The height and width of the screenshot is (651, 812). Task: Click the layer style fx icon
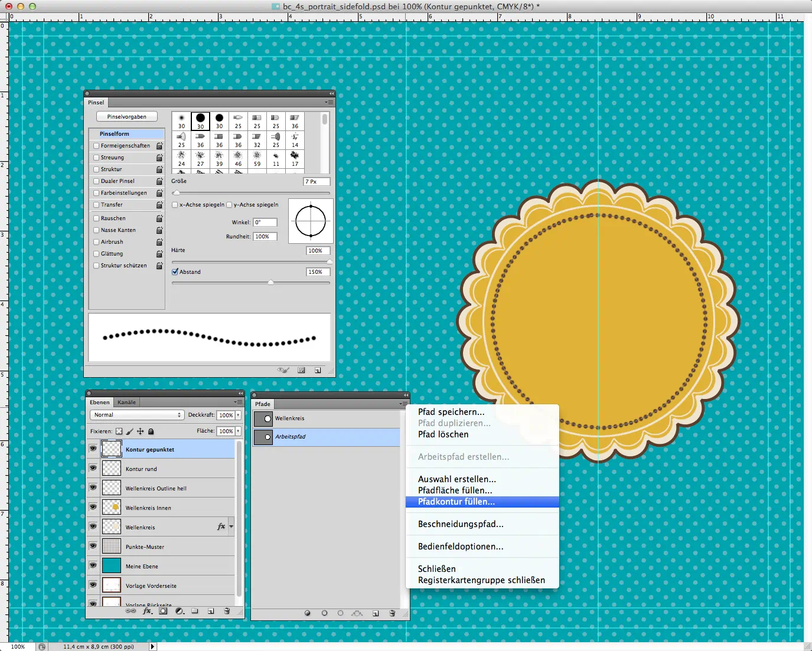148,611
